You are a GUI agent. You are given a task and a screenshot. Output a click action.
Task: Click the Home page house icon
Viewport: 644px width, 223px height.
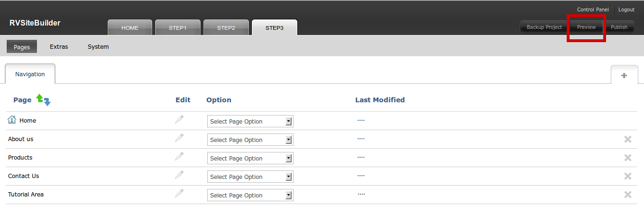coord(12,120)
